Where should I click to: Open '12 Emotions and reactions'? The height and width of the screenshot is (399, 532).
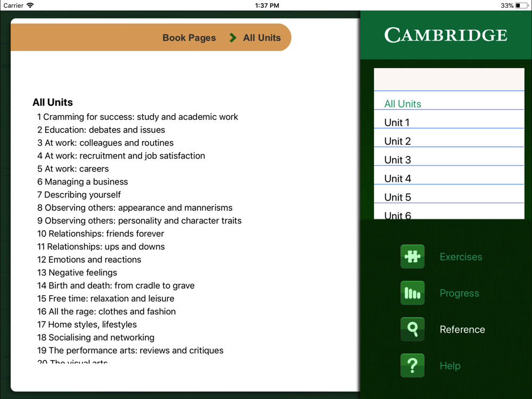click(89, 260)
